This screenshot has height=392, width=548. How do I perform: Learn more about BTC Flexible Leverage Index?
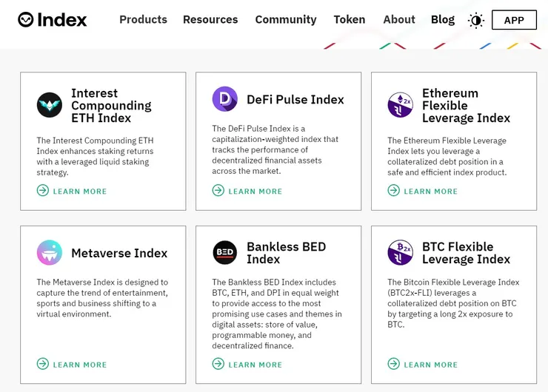pyautogui.click(x=424, y=364)
